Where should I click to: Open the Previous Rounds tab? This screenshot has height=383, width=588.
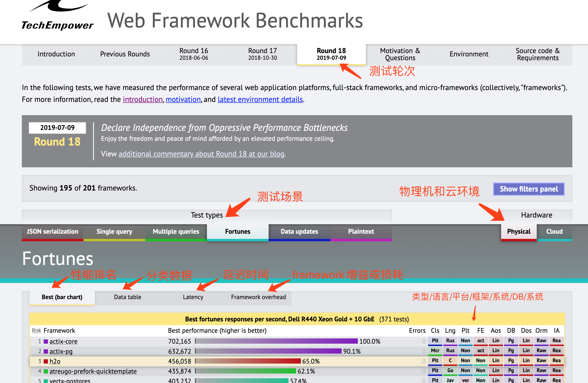click(x=125, y=54)
